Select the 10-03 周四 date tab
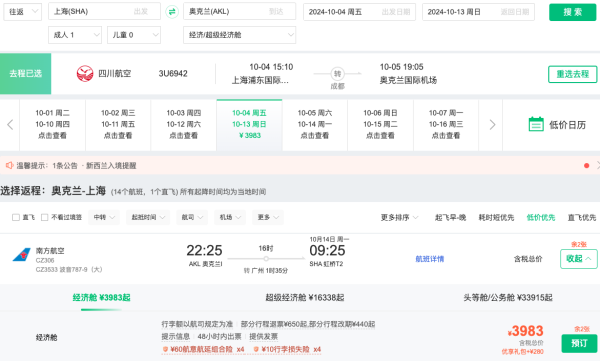600x361 pixels. coord(184,124)
